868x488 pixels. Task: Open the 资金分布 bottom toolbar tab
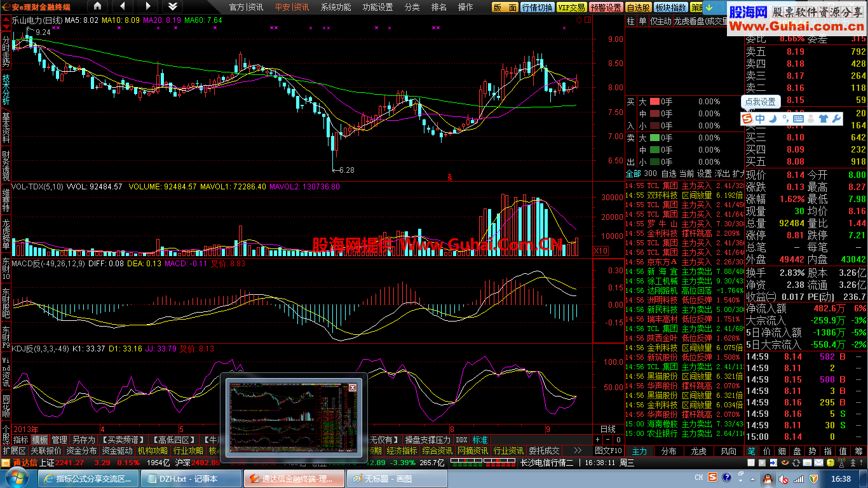82,451
